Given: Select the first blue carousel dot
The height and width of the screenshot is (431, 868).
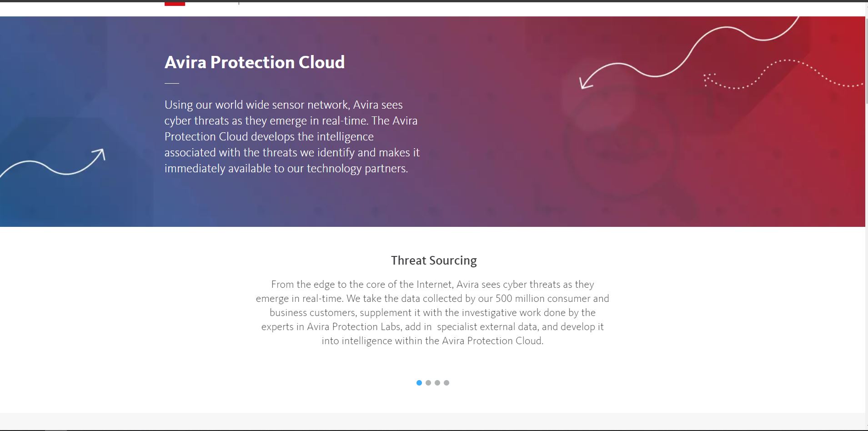Looking at the screenshot, I should click(x=419, y=383).
